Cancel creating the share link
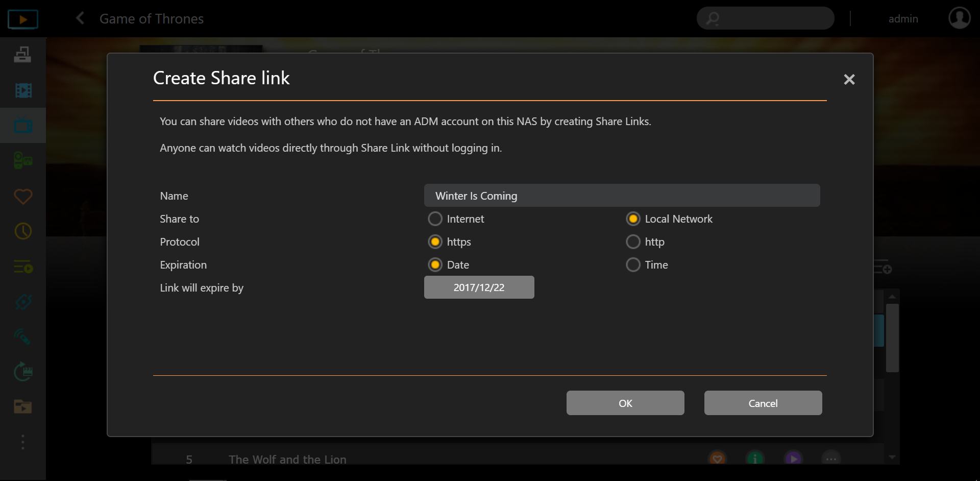This screenshot has height=481, width=980. point(763,403)
